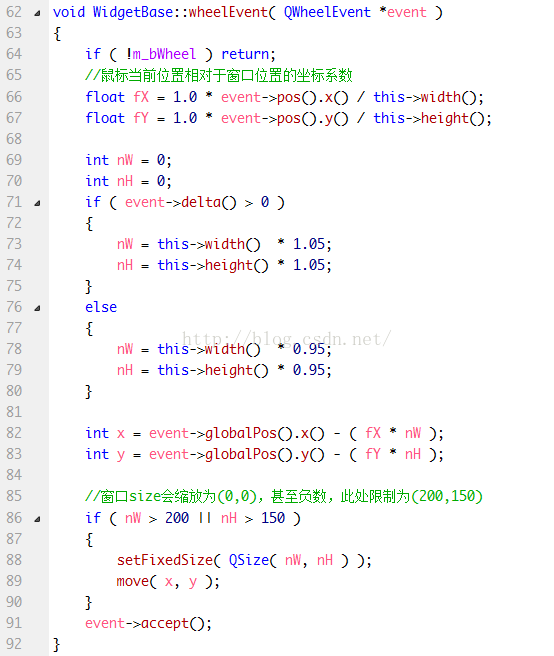Click line number 81 in the gutter

tap(14, 412)
